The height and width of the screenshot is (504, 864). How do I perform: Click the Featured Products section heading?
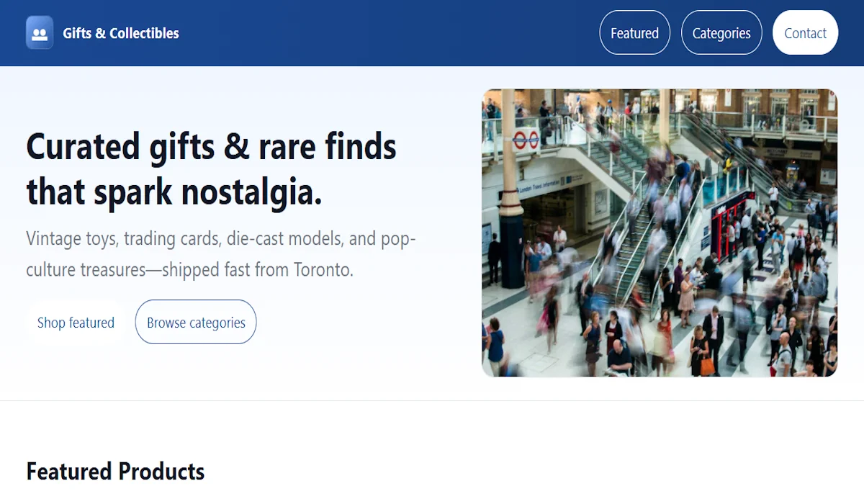(x=115, y=472)
